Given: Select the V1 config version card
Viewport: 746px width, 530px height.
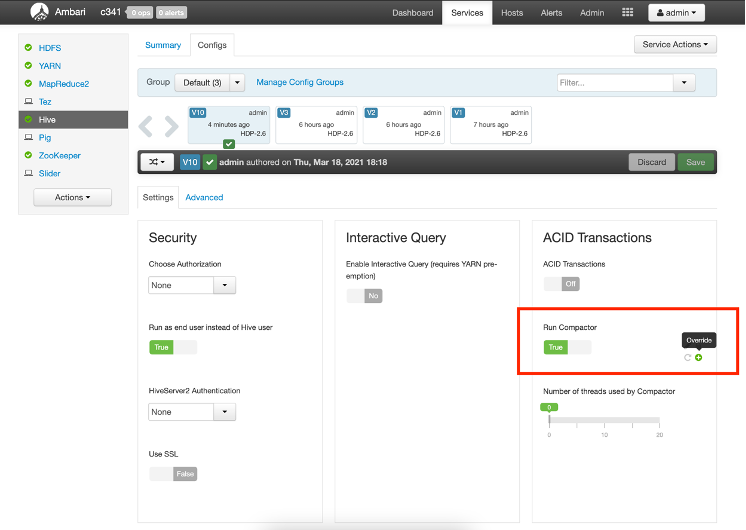Looking at the screenshot, I should tap(491, 125).
